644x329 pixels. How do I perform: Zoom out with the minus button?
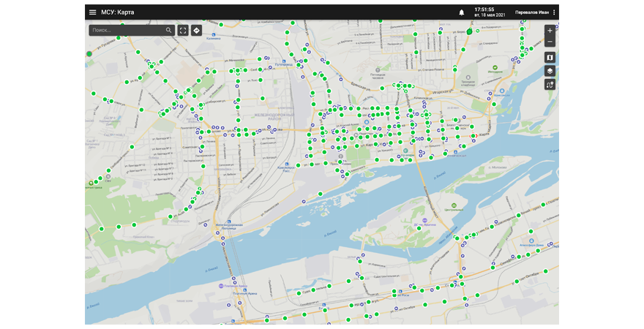[x=550, y=42]
